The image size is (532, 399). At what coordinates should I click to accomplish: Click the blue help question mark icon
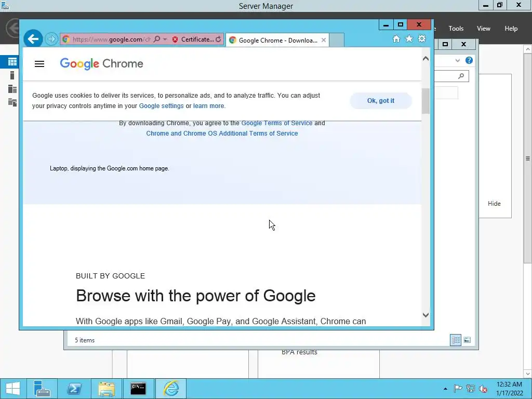point(469,60)
